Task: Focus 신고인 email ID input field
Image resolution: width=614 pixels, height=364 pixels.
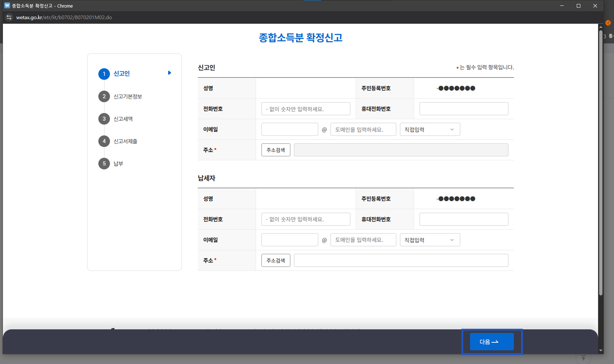Action: coord(289,129)
